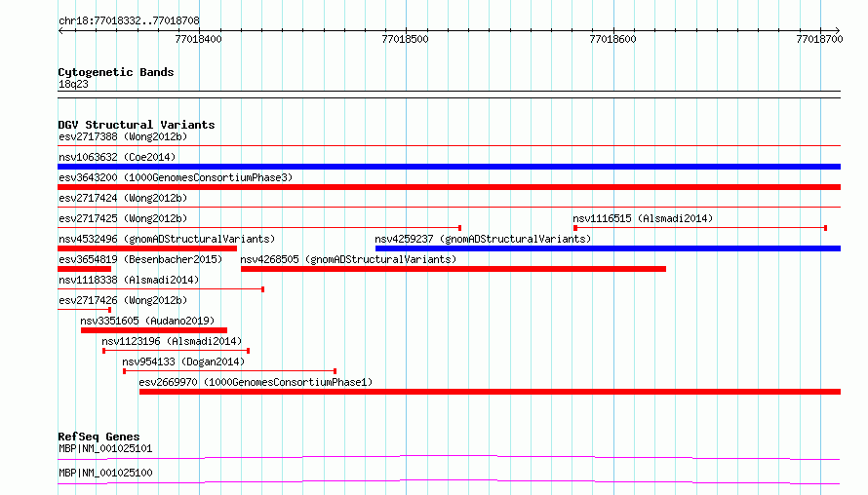Select the short red esv3654819 bar
The image size is (868, 495).
pos(84,269)
